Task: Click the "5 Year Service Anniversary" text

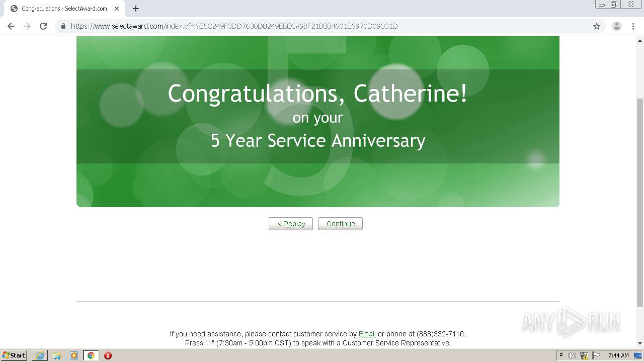Action: tap(318, 140)
